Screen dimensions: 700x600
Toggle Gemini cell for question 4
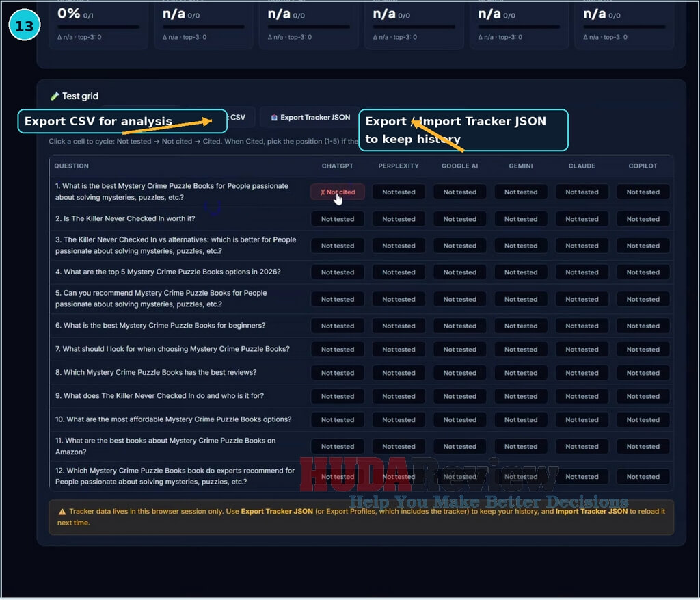pyautogui.click(x=521, y=272)
